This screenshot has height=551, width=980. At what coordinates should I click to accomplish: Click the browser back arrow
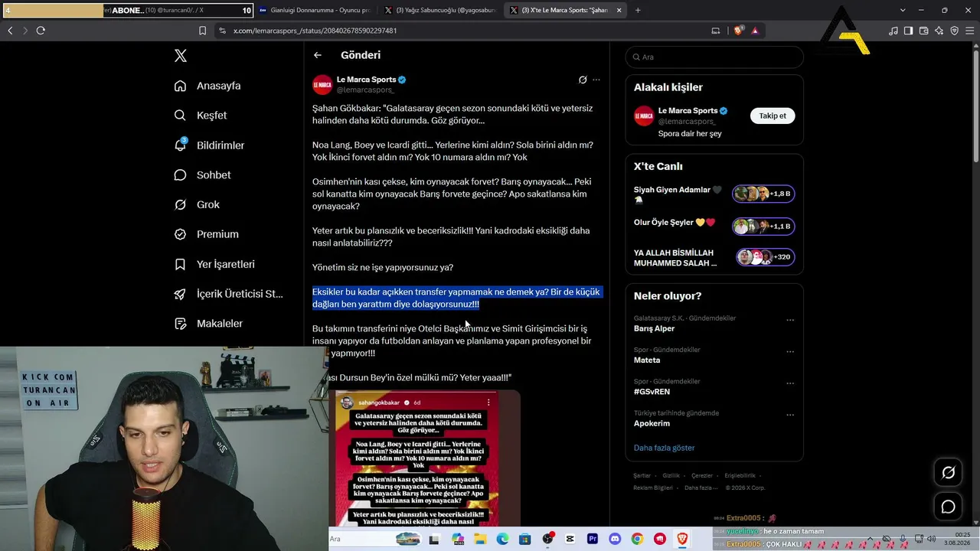tap(10, 31)
